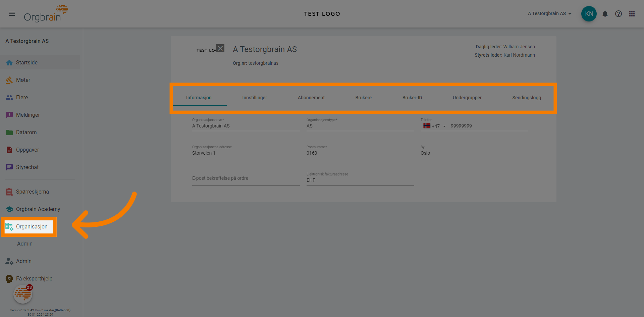Viewport: 644px width, 317px height.
Task: Click the KN profile avatar
Action: (589, 14)
